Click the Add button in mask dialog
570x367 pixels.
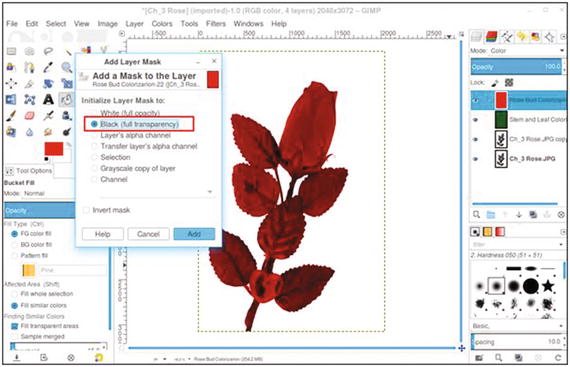(194, 234)
